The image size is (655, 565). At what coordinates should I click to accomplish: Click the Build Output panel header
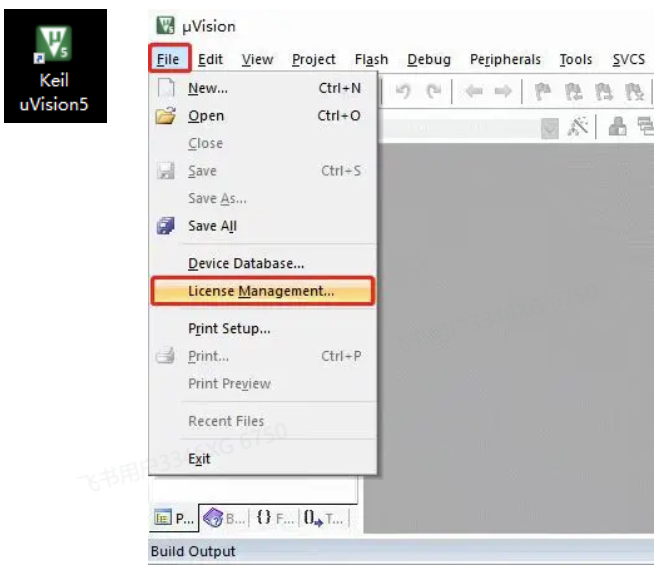[401, 551]
